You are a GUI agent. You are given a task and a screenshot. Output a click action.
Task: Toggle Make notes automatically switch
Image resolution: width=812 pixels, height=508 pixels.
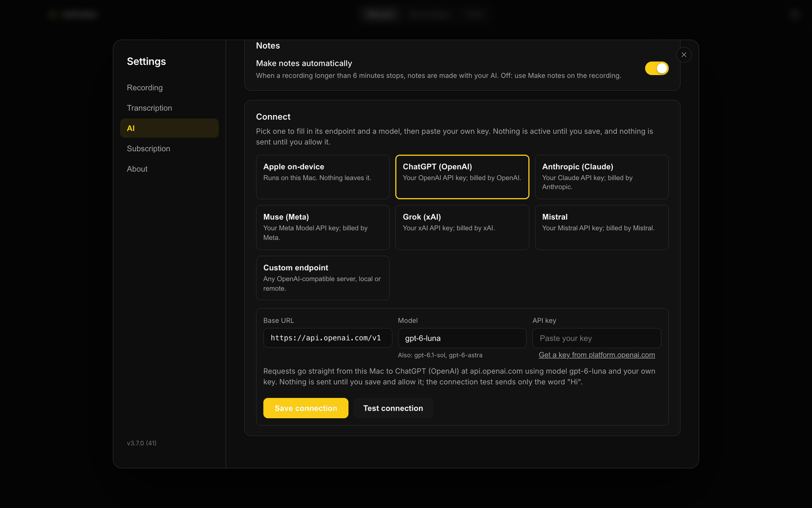[657, 68]
